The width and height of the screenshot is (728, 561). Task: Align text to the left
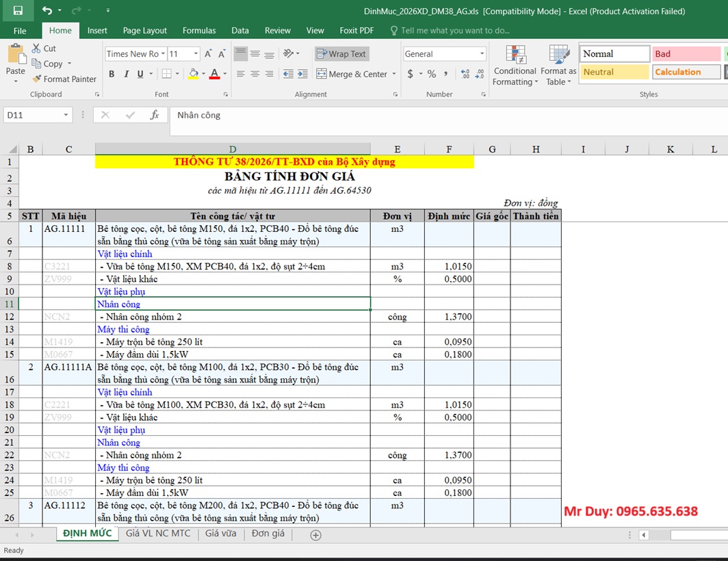[x=241, y=74]
